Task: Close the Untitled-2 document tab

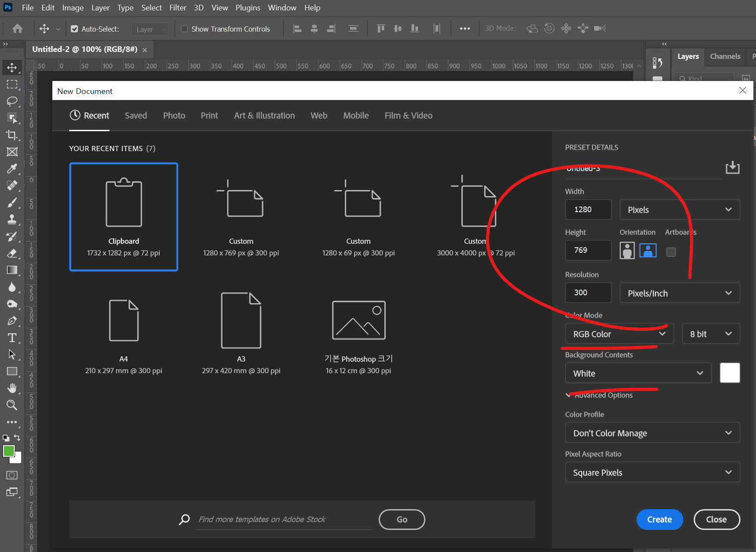Action: 145,50
